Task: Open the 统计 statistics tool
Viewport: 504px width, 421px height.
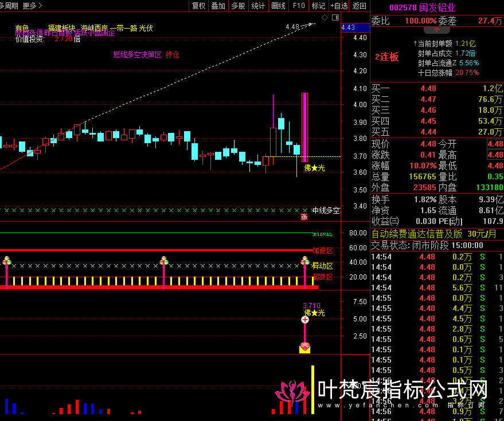Action: 258,6
